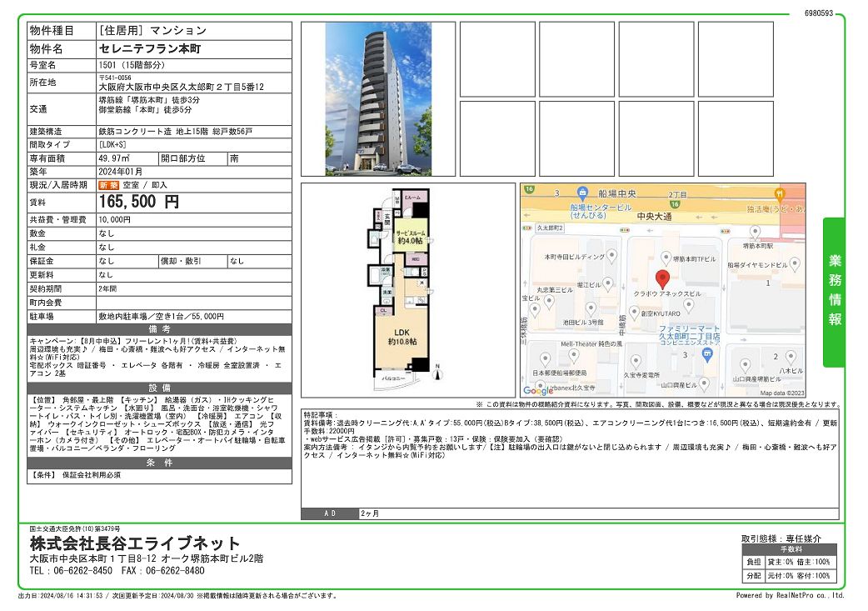Select the map pin above 八木ビル
Viewport: 868px width, 611px height.
pos(791,357)
